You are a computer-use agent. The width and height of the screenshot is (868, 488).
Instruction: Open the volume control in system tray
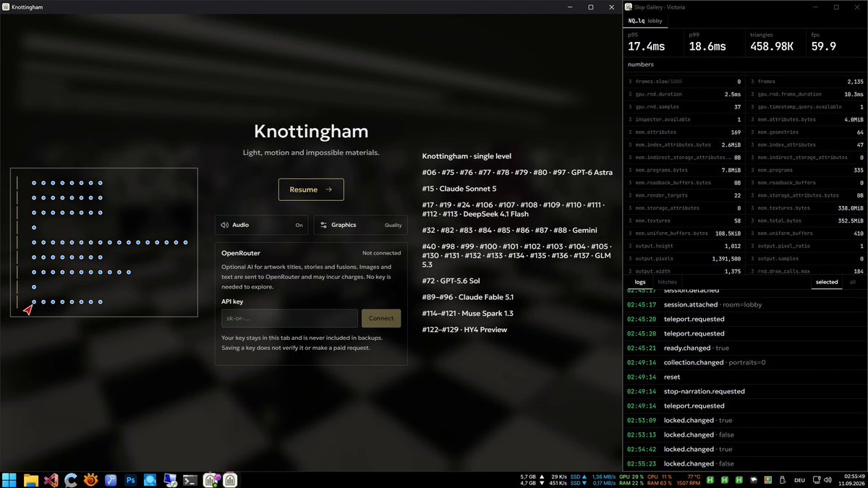coord(829,479)
